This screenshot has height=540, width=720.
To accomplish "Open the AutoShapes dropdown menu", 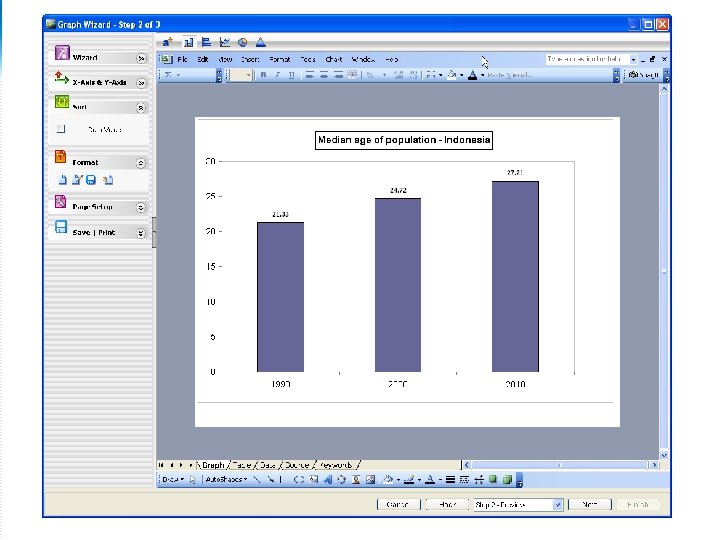I will point(226,479).
